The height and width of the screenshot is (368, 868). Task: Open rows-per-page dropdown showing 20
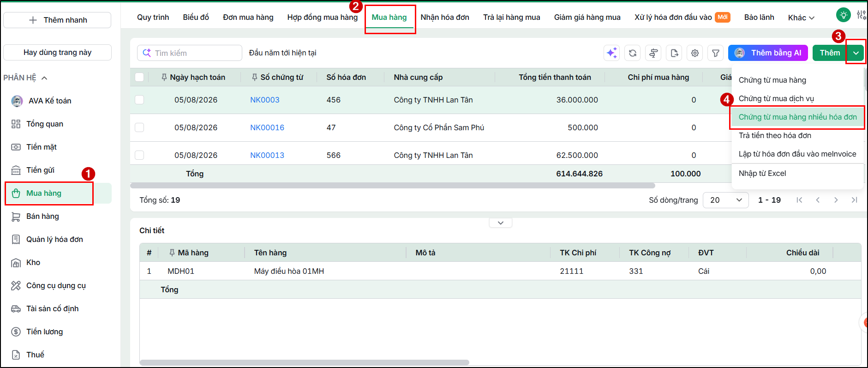(725, 200)
